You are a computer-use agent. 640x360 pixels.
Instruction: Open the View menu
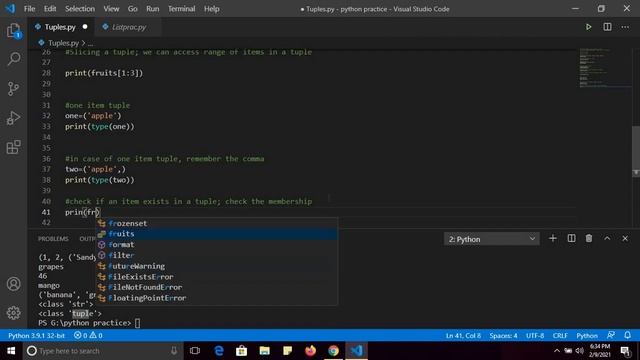111,9
